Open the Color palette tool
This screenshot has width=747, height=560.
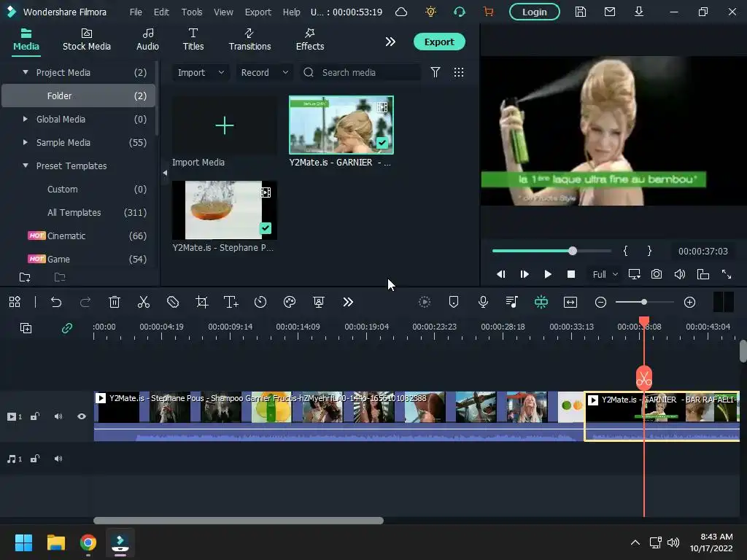click(x=290, y=302)
